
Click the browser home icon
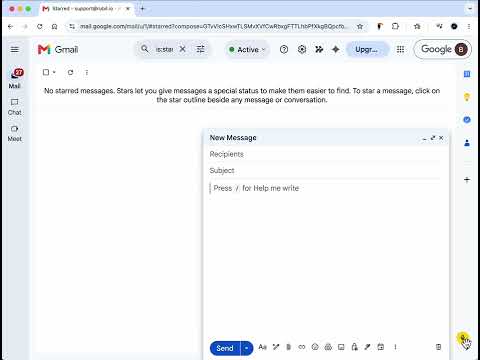tap(55, 26)
